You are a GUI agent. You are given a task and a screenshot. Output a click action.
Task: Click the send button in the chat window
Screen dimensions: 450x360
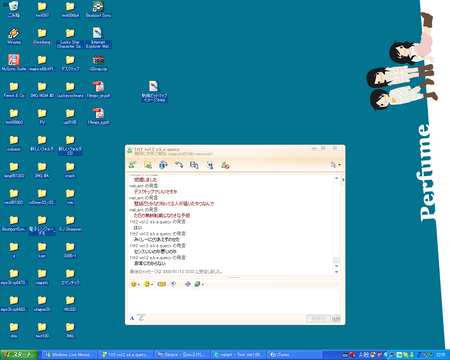point(318,319)
